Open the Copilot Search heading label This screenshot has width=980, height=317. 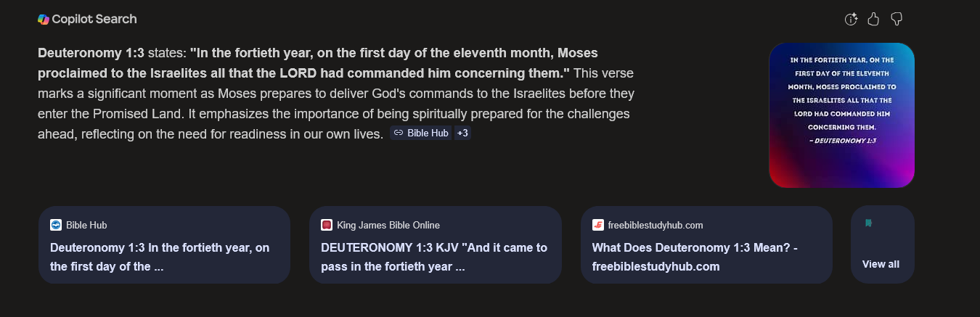[94, 19]
